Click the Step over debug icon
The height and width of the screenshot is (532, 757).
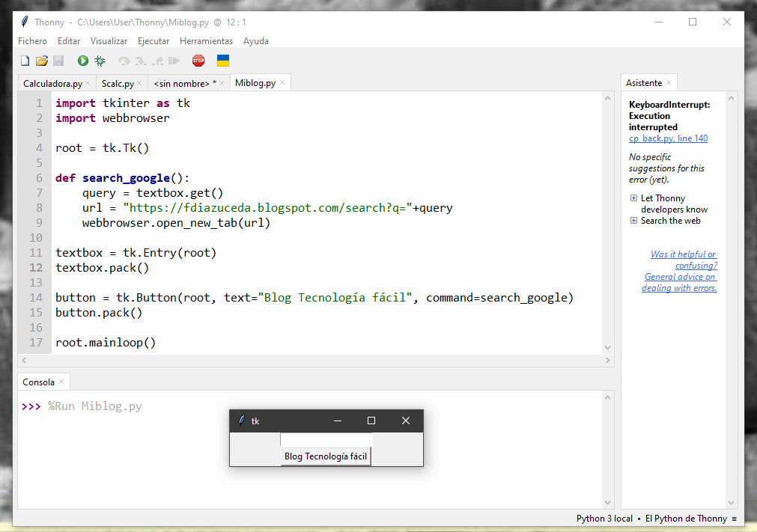tap(124, 61)
